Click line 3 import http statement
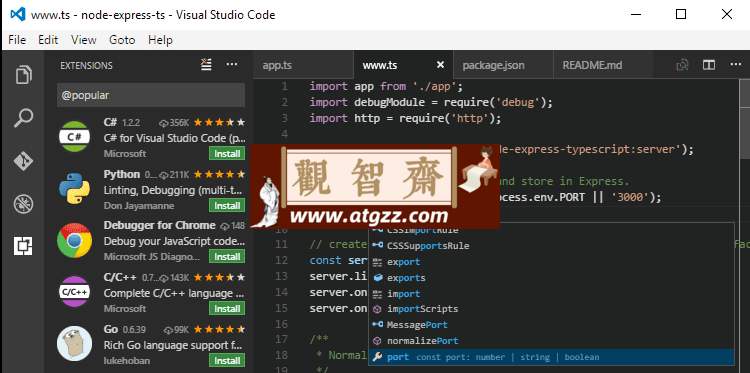750x373 pixels. 405,118
